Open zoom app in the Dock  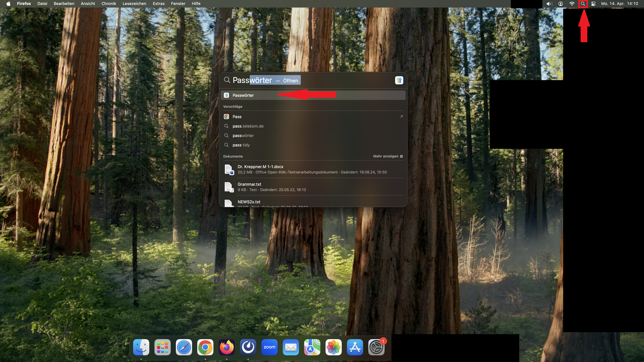[x=269, y=347]
